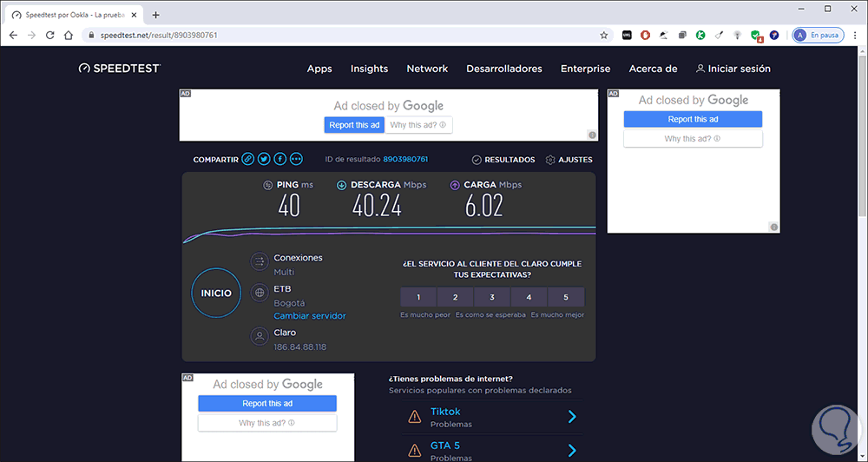Click the Tiktok warning triangle icon

click(414, 416)
